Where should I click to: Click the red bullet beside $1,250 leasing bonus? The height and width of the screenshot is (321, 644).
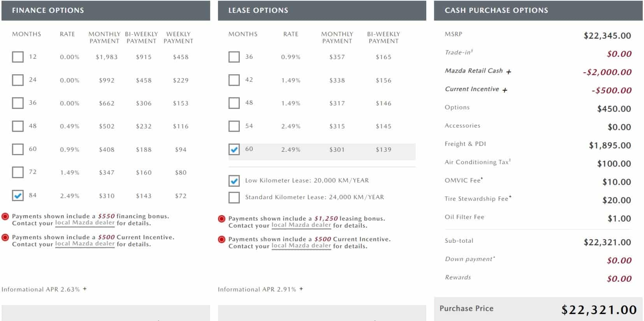pyautogui.click(x=222, y=219)
